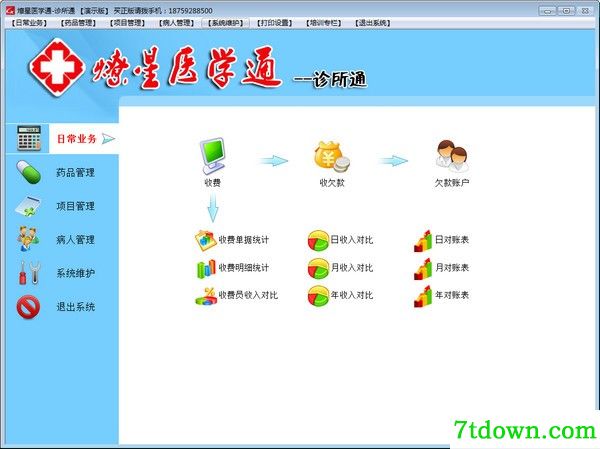
Task: Open the 【日常业务】 menu
Action: coord(29,23)
